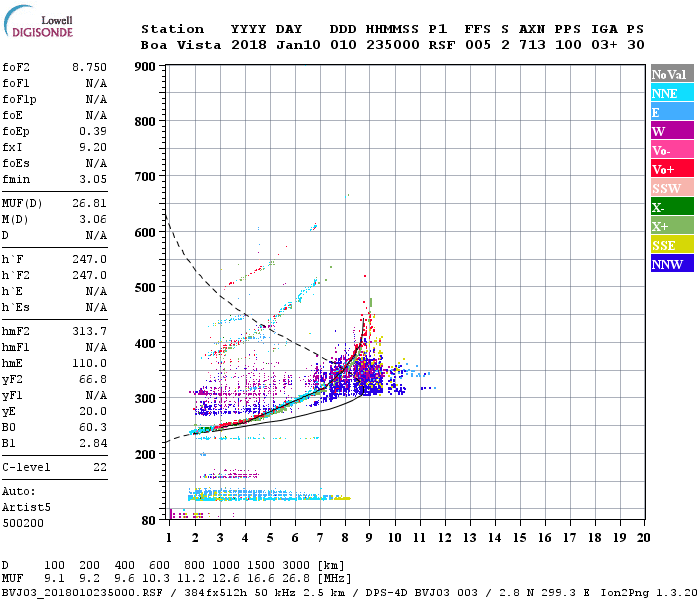Screen dimensions: 700x600
Task: Click the MUF(D) value 26.81
Action: pyautogui.click(x=89, y=204)
